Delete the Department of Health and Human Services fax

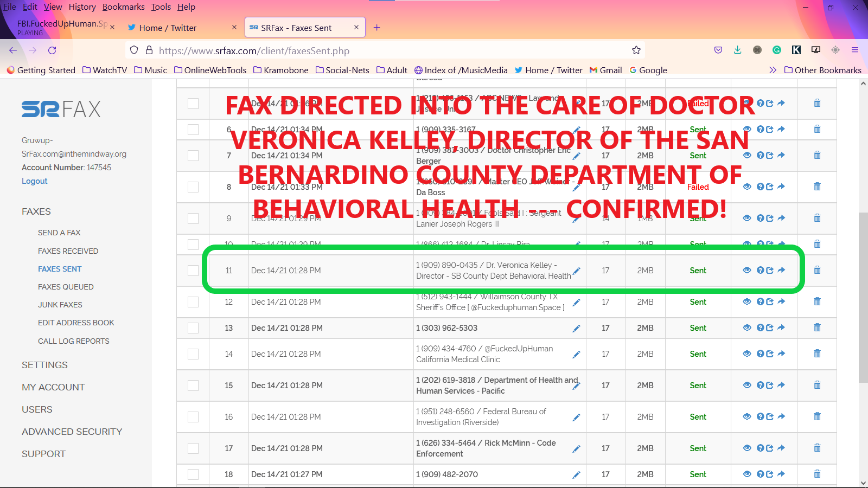[817, 385]
